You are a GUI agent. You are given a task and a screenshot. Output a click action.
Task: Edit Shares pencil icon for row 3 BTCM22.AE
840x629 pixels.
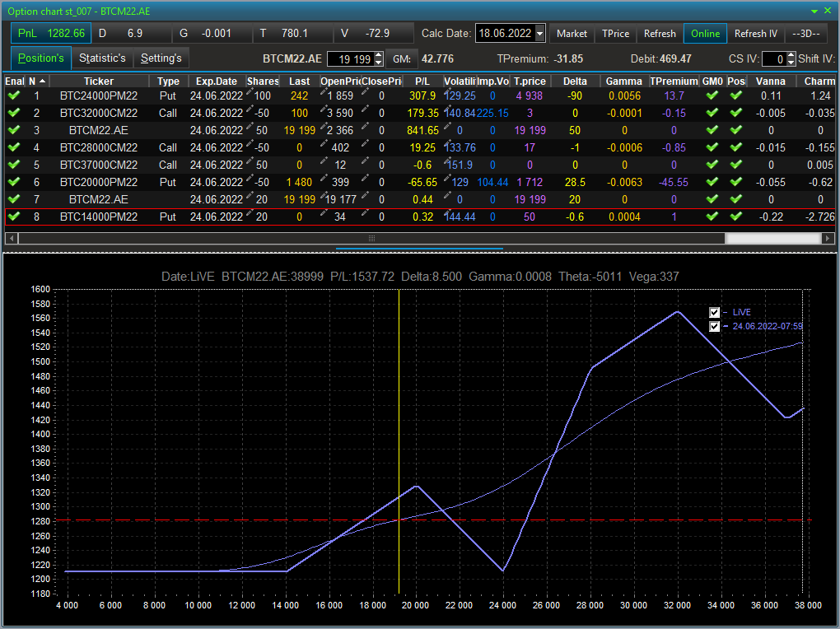pyautogui.click(x=250, y=127)
